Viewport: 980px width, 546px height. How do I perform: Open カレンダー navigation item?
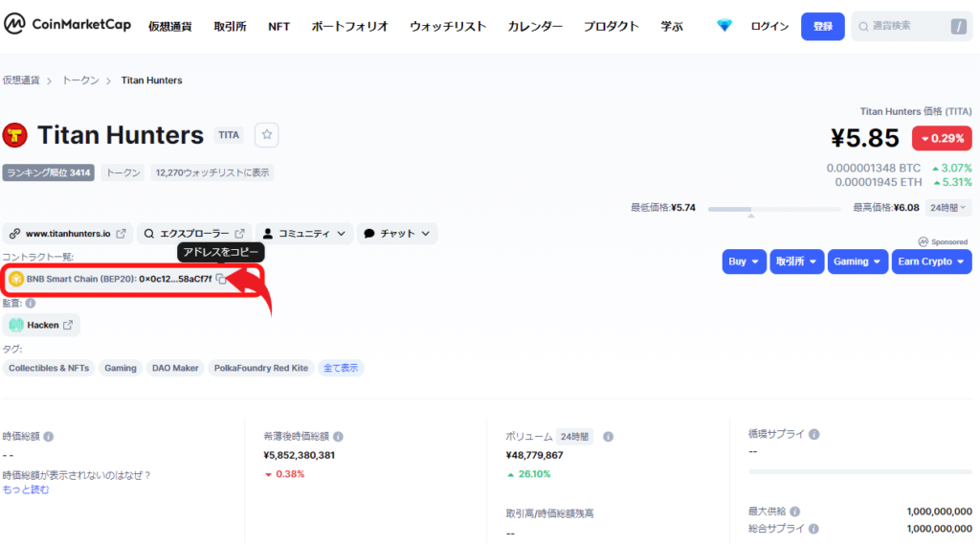coord(535,26)
